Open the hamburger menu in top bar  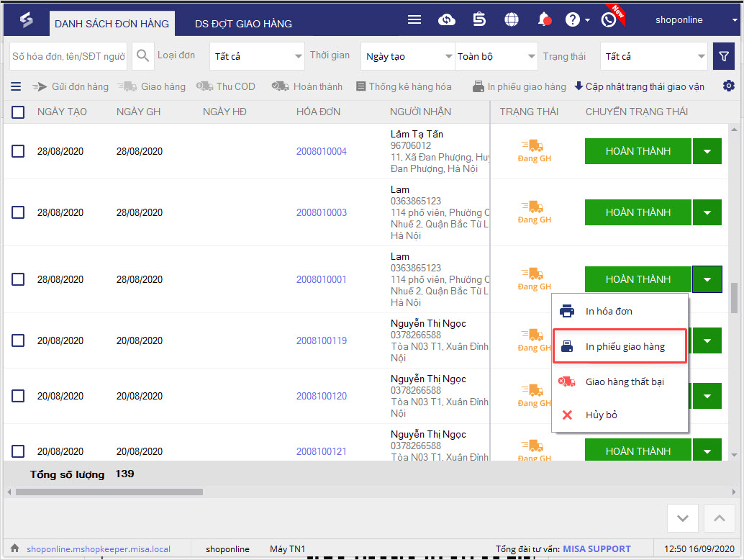(x=414, y=20)
